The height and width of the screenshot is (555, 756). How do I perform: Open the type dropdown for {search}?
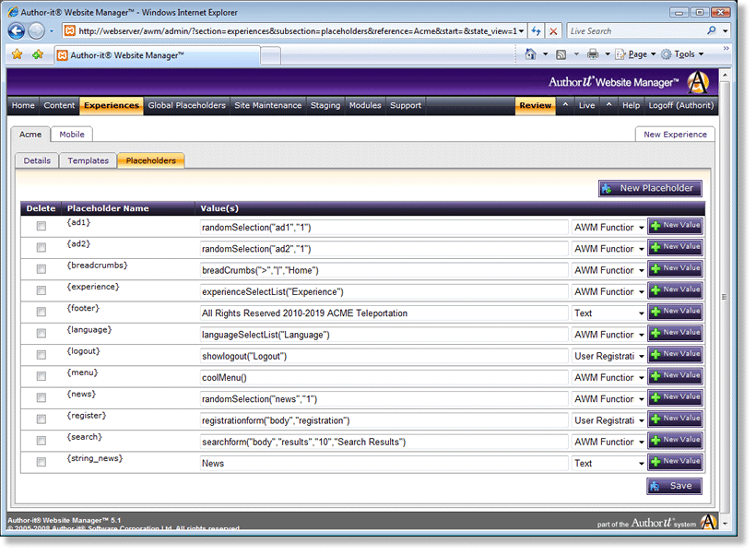pos(608,443)
